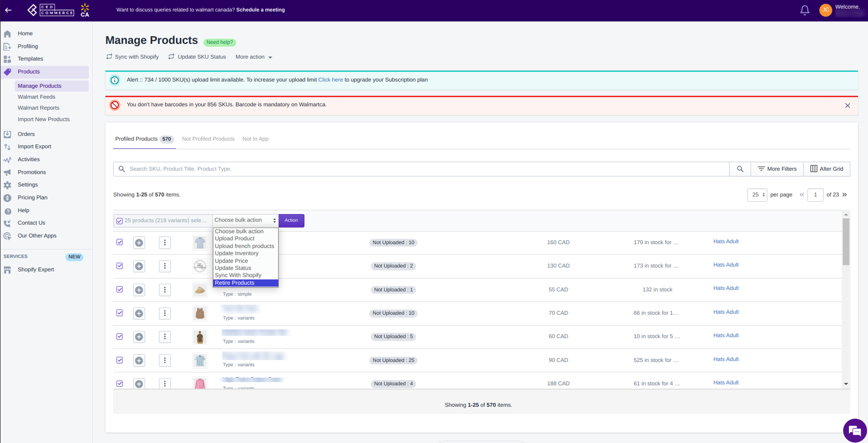Uncheck the 90 CAD product row
Viewport: 868px width, 443px height.
click(119, 360)
